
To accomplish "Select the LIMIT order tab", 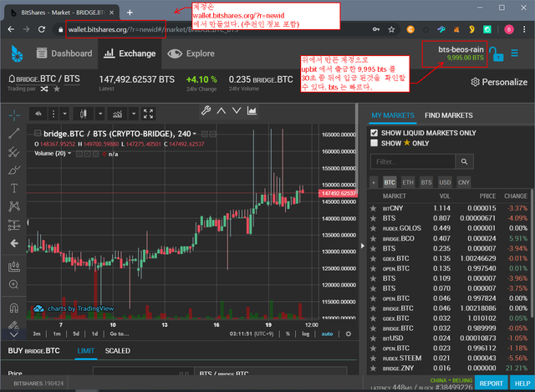I will 85,351.
